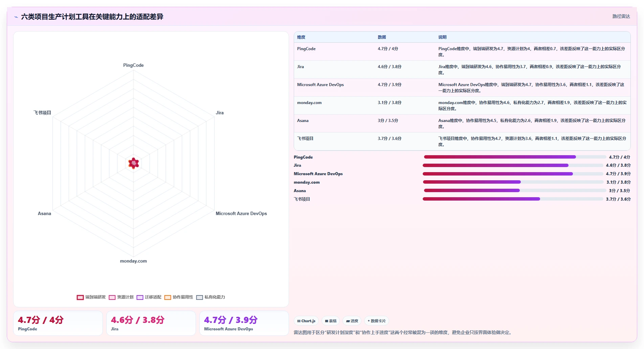The height and width of the screenshot is (349, 644).
Task: Open the Azure DevOps 4.7分 / 3.9分 card
Action: click(x=244, y=323)
